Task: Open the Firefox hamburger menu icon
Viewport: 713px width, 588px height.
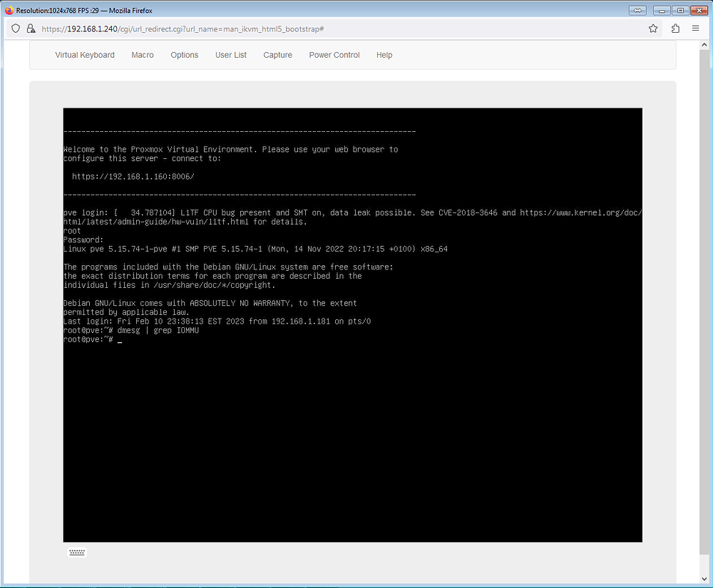Action: tap(695, 29)
